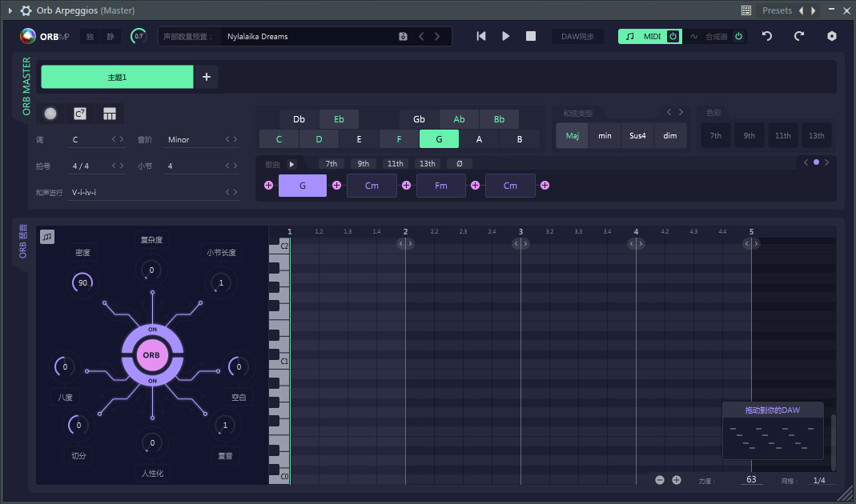Screen dimensions: 856x504
Task: Adjust the 密度 knob showing 90
Action: point(82,282)
